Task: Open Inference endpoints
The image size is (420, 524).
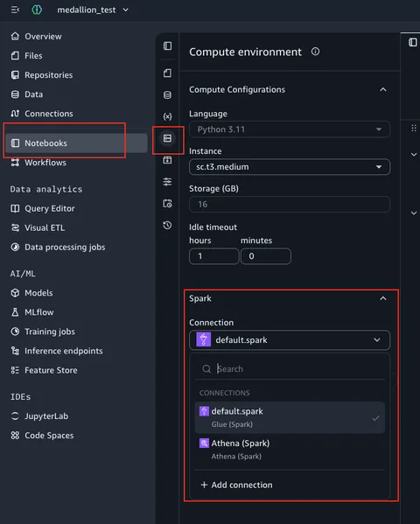Action: point(57,351)
